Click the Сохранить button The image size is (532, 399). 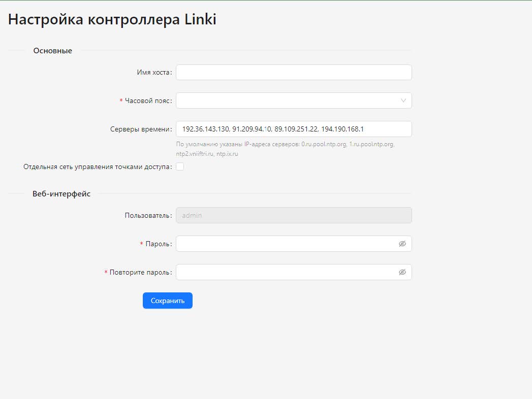click(168, 301)
